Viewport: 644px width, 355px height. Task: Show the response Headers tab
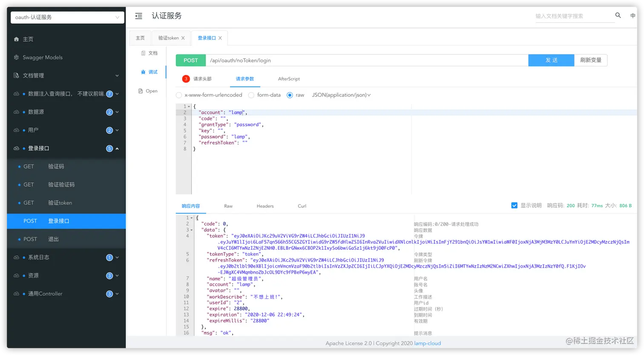coord(265,206)
